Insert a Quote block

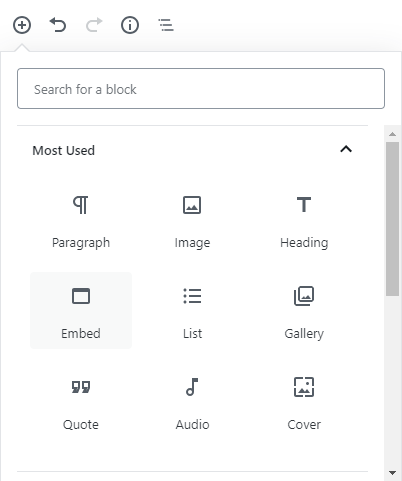[81, 401]
